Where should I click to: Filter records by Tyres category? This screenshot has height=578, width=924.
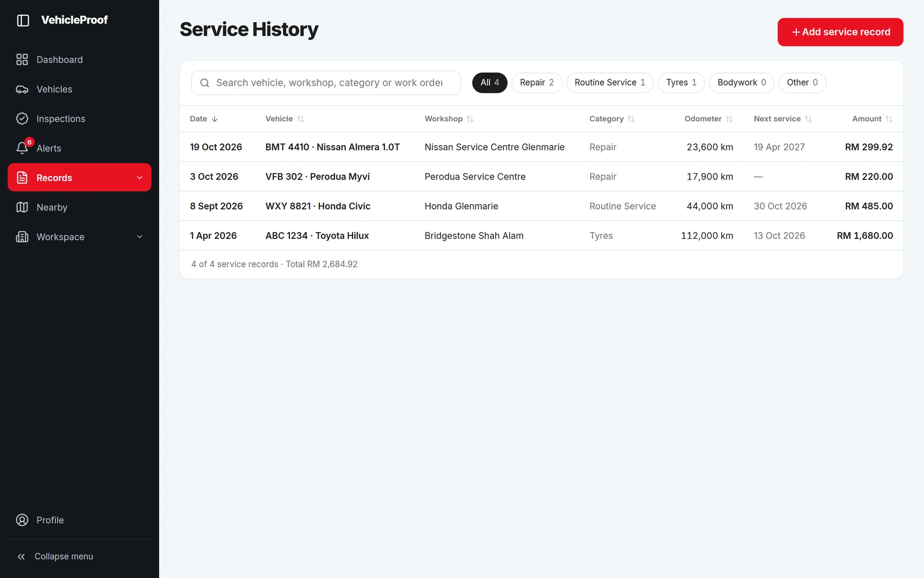click(682, 83)
